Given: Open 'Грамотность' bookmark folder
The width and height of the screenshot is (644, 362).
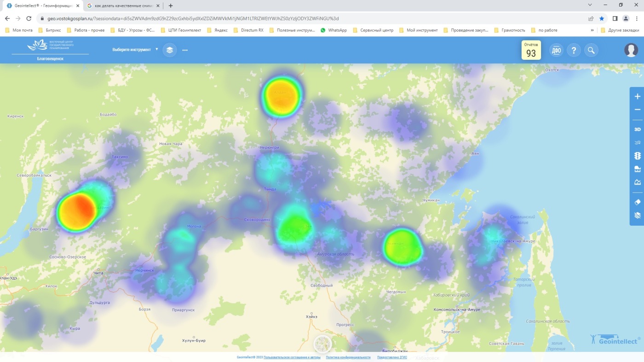Looking at the screenshot, I should pos(510,30).
